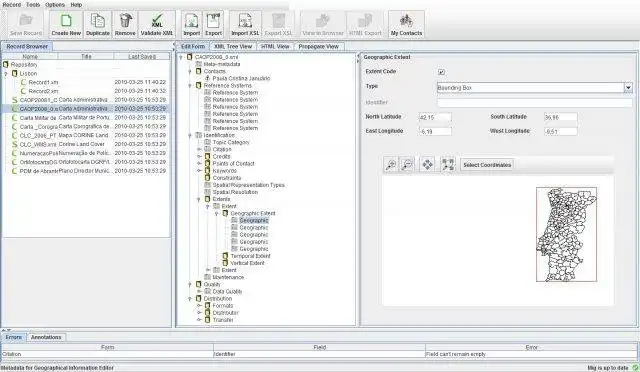Open the Type dropdown showing Bounding Box

point(628,87)
